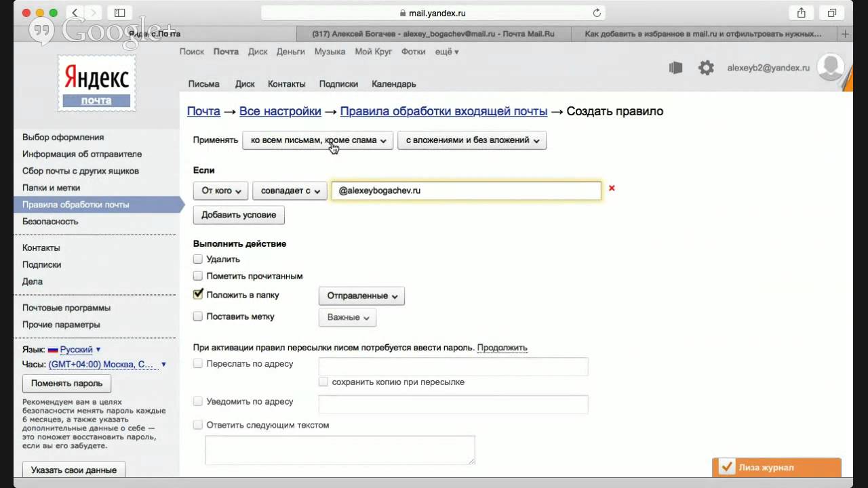Check Уведомить по адресу checkbox
This screenshot has height=488, width=868.
[x=198, y=401]
